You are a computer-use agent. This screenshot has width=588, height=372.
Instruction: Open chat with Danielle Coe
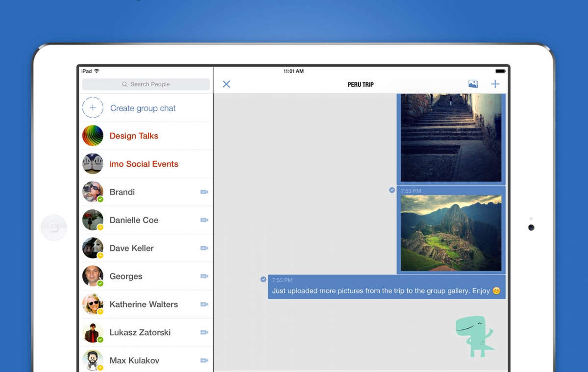pyautogui.click(x=146, y=220)
